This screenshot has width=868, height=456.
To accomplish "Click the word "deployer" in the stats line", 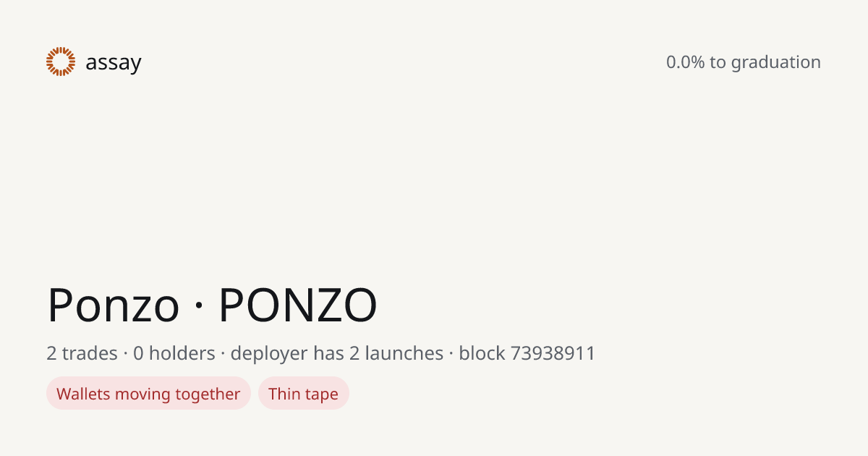I will point(269,354).
